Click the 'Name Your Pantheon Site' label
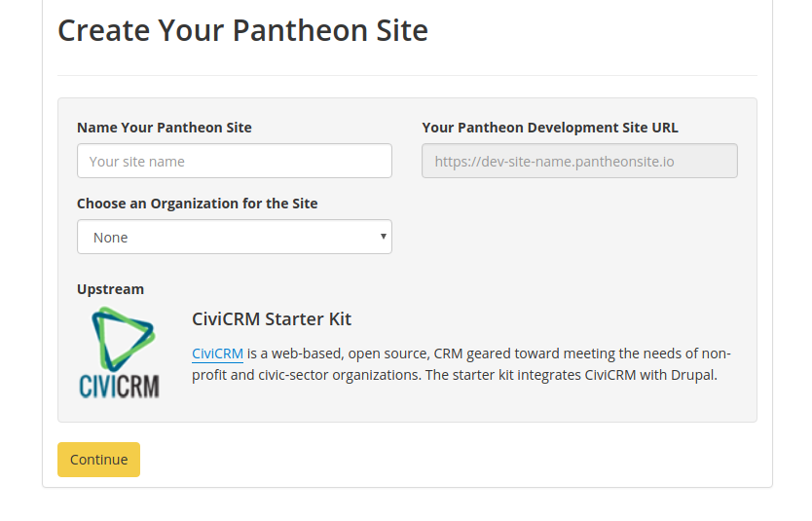812x521 pixels. 165,128
